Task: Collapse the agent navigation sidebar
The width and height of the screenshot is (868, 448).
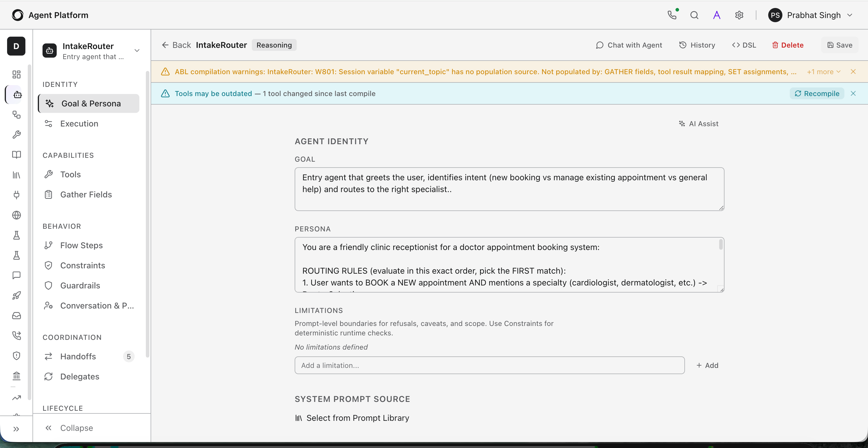Action: (69, 428)
